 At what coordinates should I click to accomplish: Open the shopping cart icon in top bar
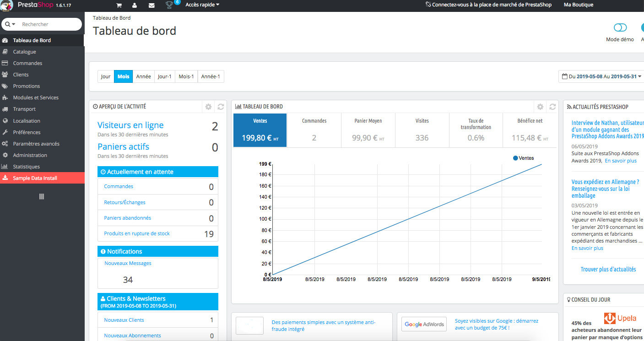119,5
